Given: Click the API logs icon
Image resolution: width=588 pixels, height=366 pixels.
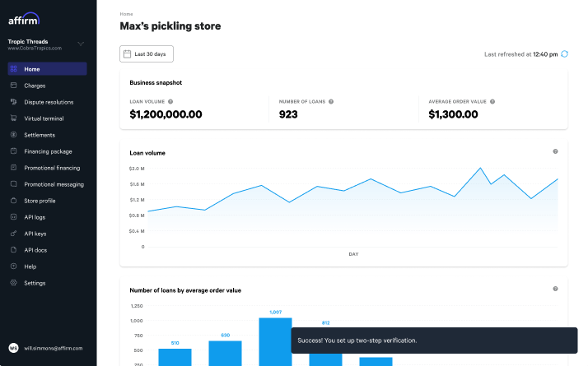Looking at the screenshot, I should [x=13, y=217].
